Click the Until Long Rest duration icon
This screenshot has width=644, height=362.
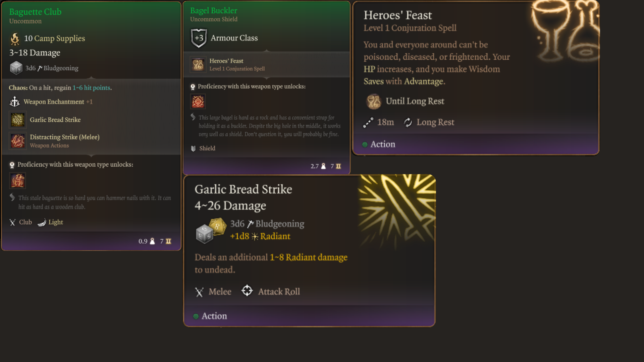coord(374,102)
